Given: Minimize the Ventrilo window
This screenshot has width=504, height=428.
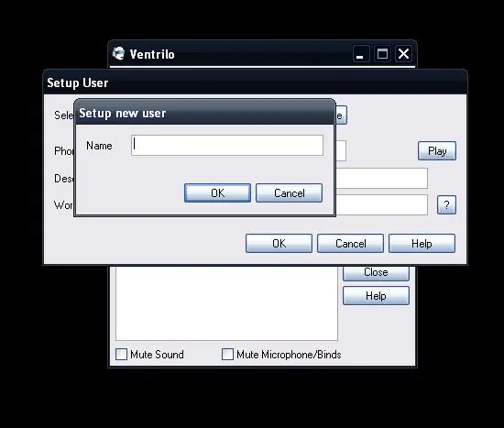Looking at the screenshot, I should pos(361,53).
